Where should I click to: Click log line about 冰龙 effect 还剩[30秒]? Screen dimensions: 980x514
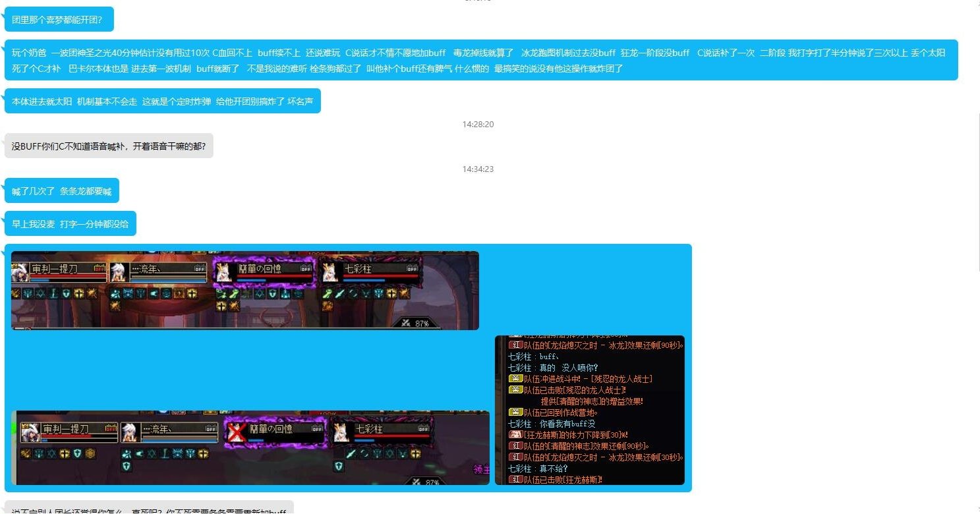pos(596,457)
